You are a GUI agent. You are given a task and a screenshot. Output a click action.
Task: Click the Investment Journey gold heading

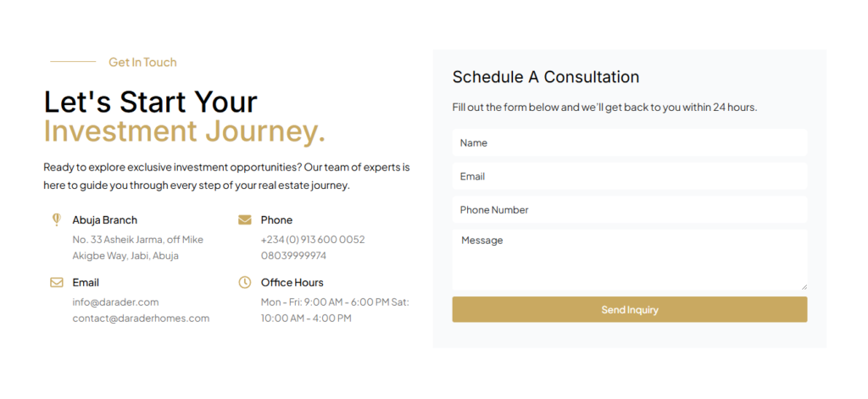click(184, 132)
